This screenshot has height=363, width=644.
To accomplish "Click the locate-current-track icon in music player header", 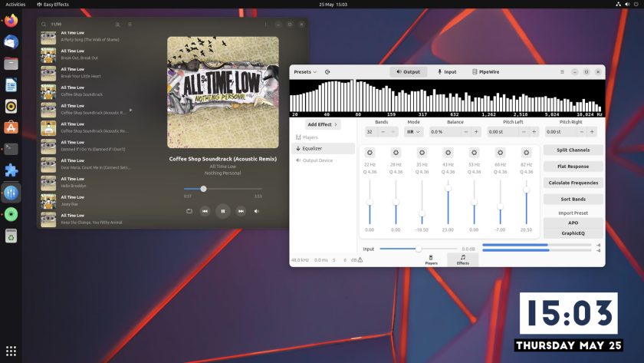I will [x=117, y=25].
